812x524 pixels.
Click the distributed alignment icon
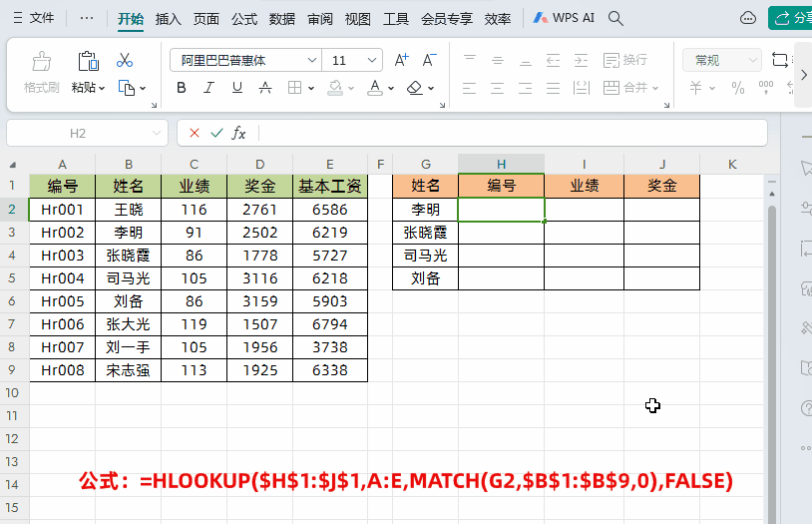coord(582,88)
